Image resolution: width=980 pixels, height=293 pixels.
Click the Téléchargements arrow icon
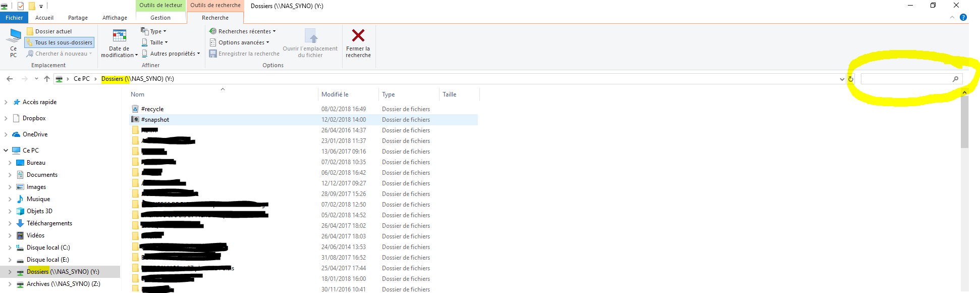pos(20,223)
